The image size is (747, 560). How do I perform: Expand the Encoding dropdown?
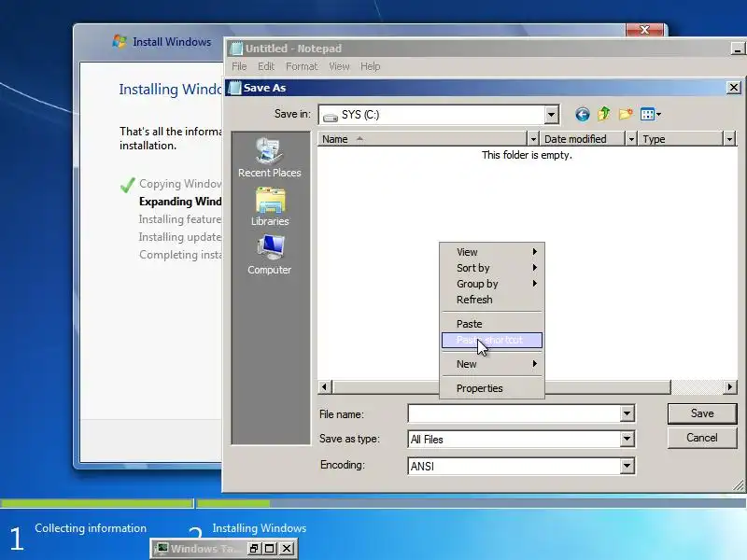point(627,466)
